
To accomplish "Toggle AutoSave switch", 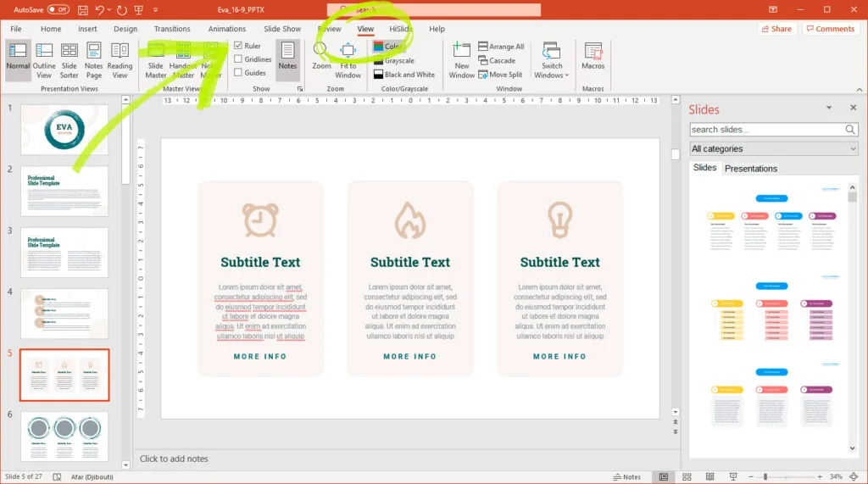I will pyautogui.click(x=58, y=9).
